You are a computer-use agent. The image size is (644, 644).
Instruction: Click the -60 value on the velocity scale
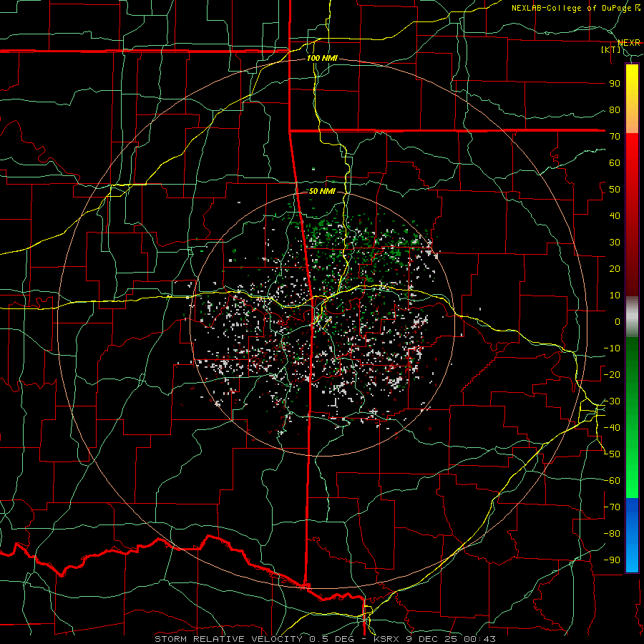tap(612, 481)
